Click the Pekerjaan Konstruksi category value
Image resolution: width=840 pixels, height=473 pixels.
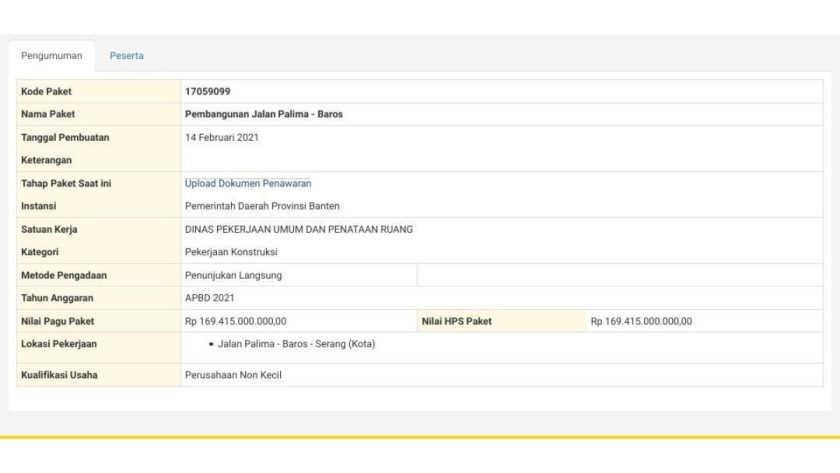[x=231, y=252]
